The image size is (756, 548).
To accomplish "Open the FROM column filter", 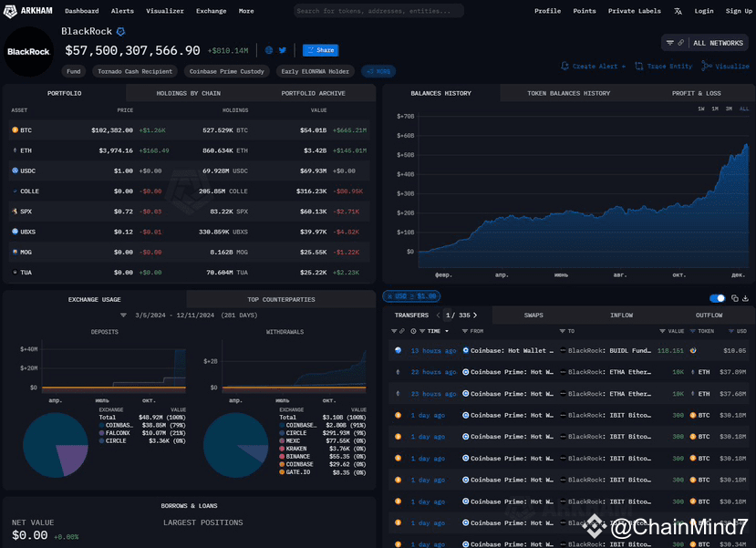I will coord(465,331).
